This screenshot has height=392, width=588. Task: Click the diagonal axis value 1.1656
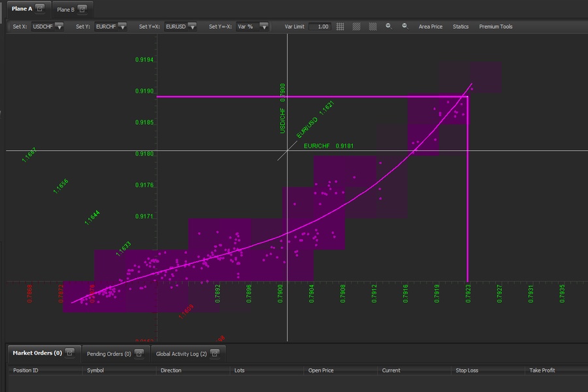61,186
